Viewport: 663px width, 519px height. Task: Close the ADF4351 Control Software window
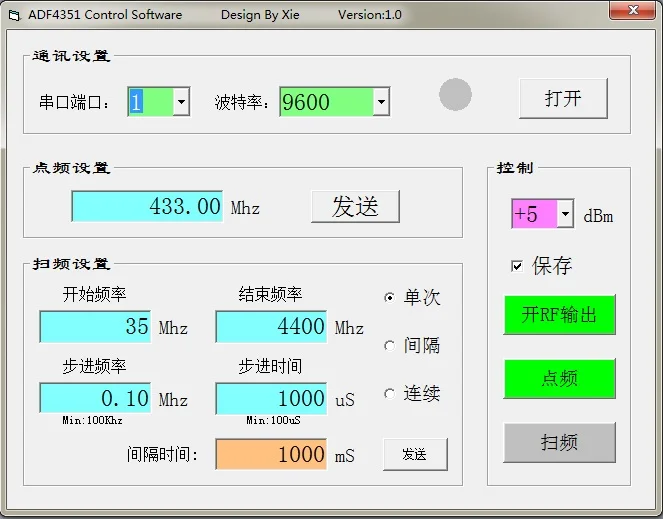[x=633, y=10]
